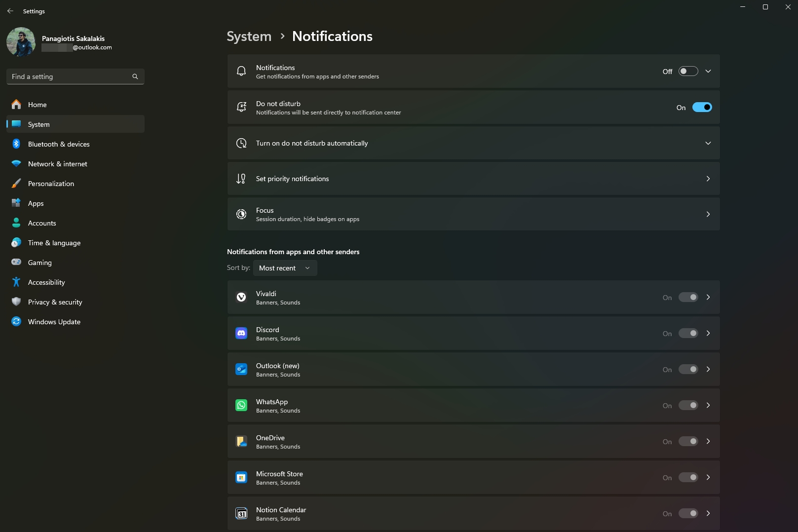798x532 pixels.
Task: Expand Turn on do not disturb automatically
Action: point(708,143)
